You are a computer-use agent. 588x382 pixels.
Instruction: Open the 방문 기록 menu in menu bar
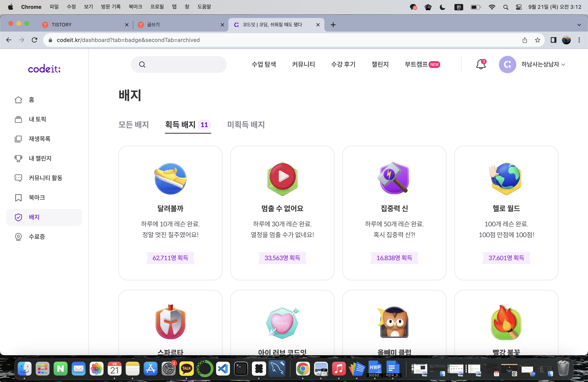click(x=111, y=7)
